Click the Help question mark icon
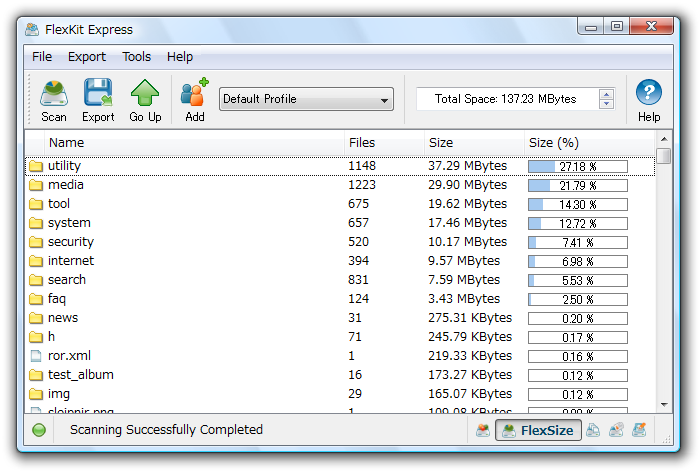The width and height of the screenshot is (700, 473). coord(648,92)
